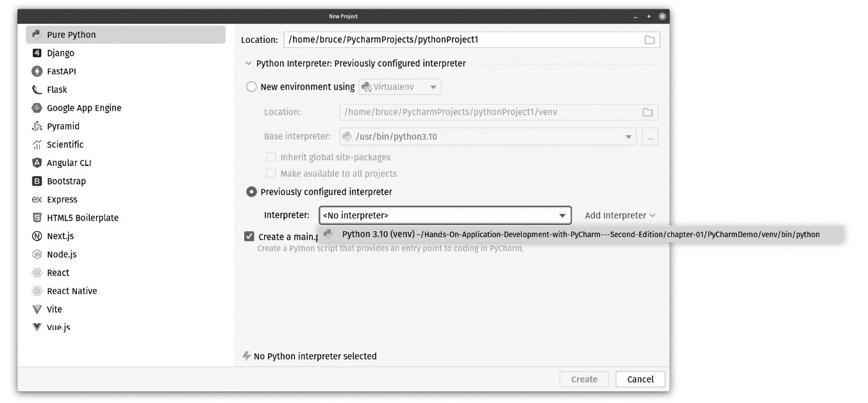This screenshot has width=868, height=403.
Task: Open the Add Interpreter dropdown
Action: click(x=620, y=215)
